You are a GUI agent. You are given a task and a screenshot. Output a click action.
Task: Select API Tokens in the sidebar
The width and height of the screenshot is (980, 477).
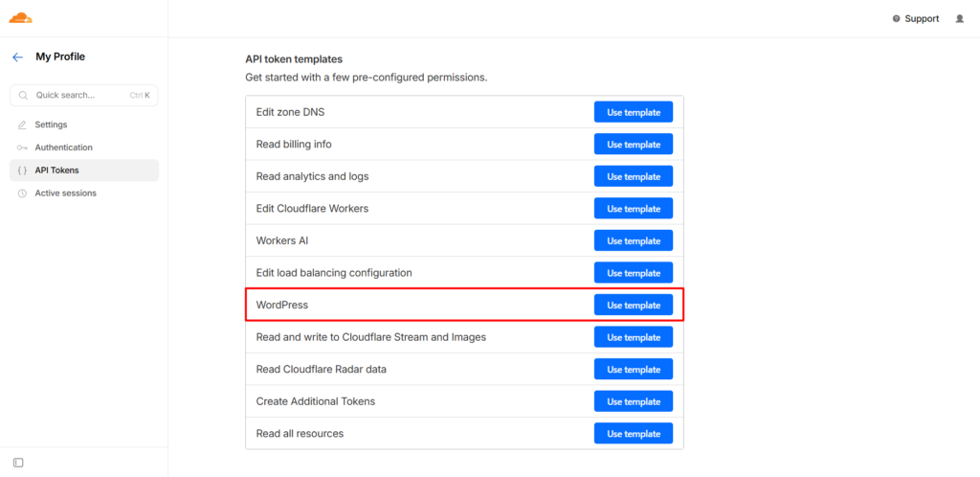(84, 170)
